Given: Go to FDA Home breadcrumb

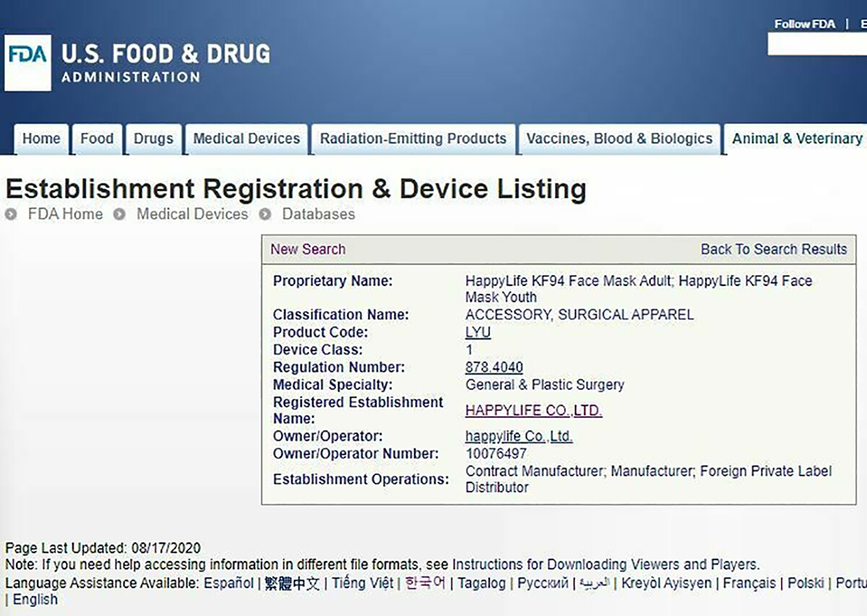Looking at the screenshot, I should (65, 214).
